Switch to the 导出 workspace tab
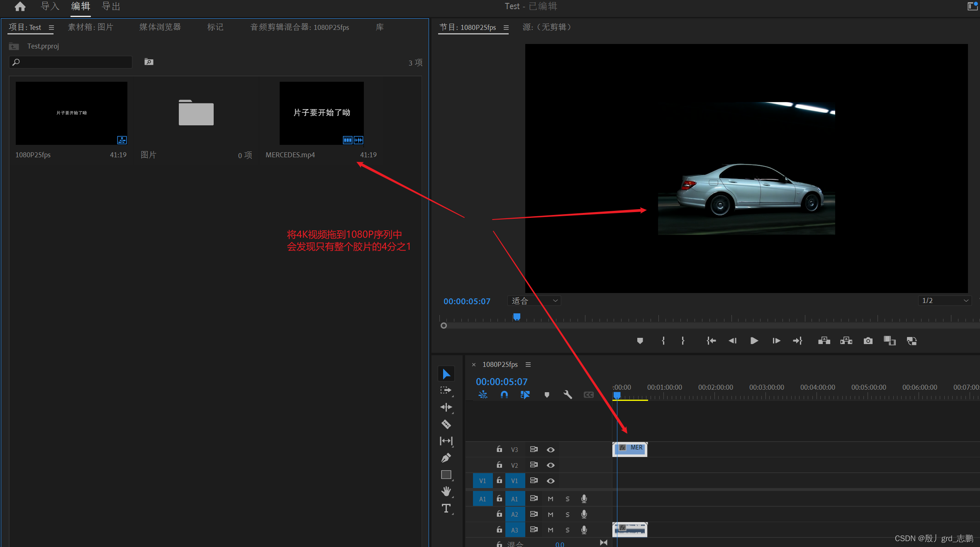 coord(111,6)
